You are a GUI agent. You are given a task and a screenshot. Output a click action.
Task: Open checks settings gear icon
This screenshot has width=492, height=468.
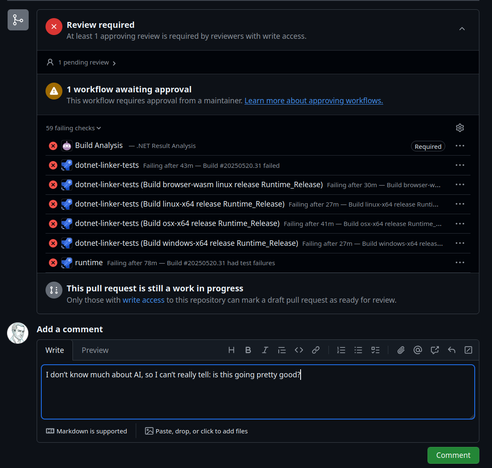coord(460,128)
